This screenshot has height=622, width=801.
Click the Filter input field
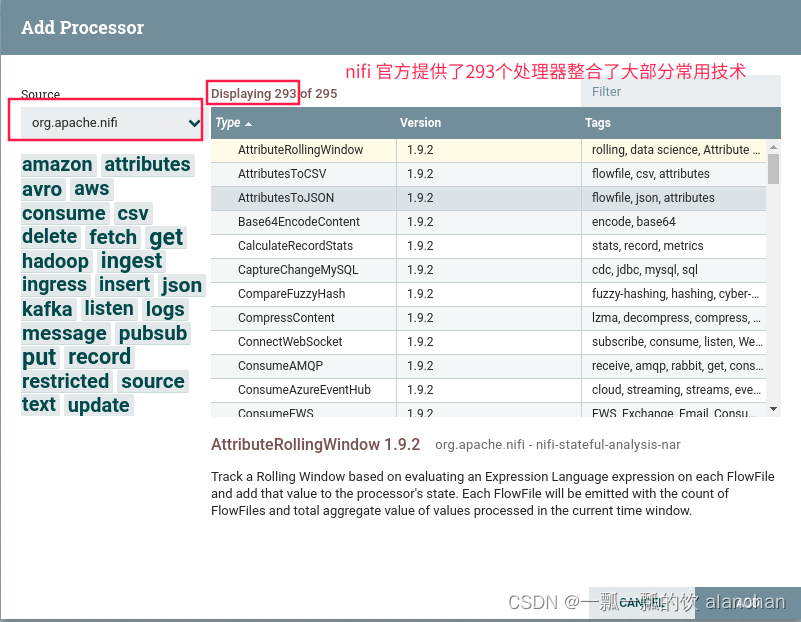point(680,92)
